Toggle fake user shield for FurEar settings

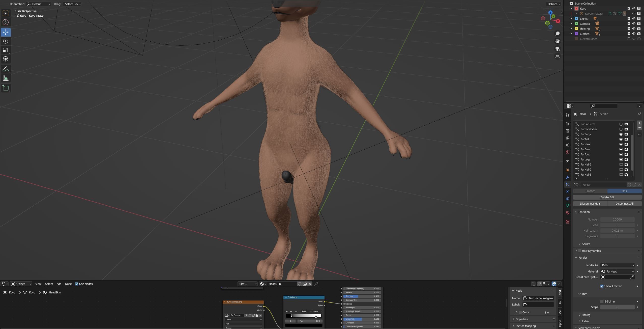click(x=629, y=185)
